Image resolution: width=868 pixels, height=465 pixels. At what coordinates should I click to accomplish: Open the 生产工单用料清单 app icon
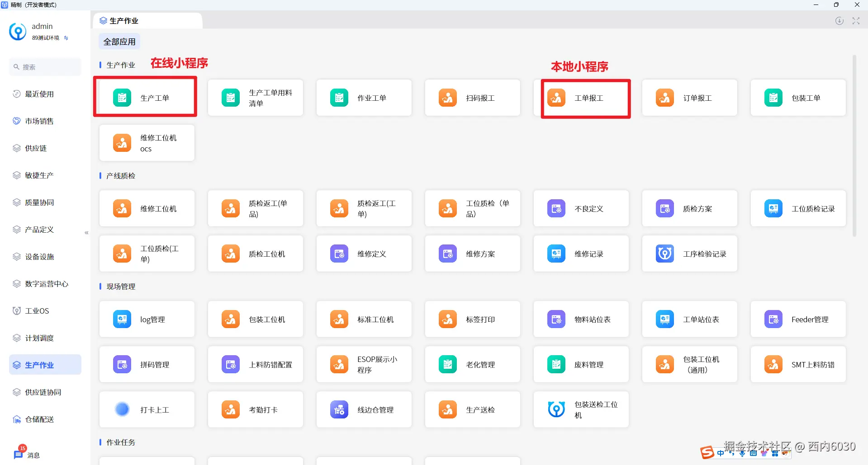click(231, 98)
